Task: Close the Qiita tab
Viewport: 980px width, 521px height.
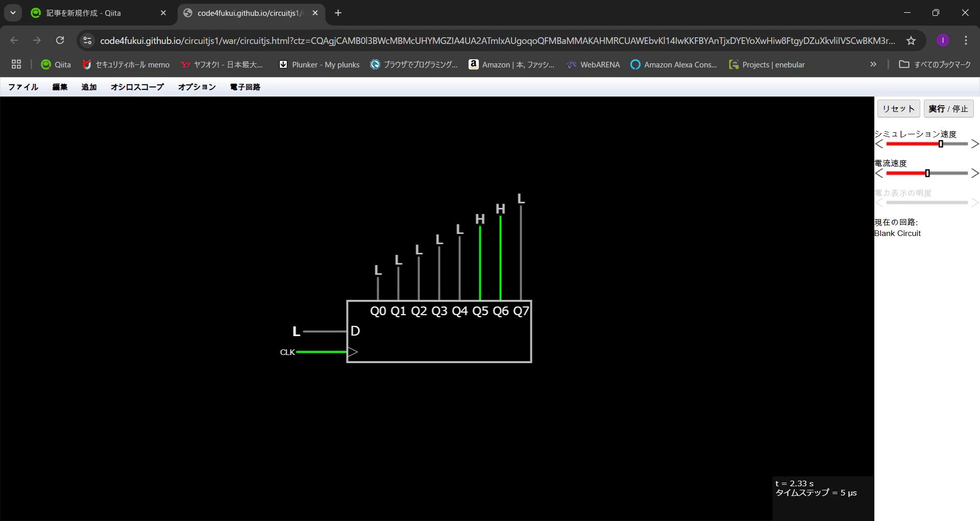Action: pyautogui.click(x=163, y=13)
